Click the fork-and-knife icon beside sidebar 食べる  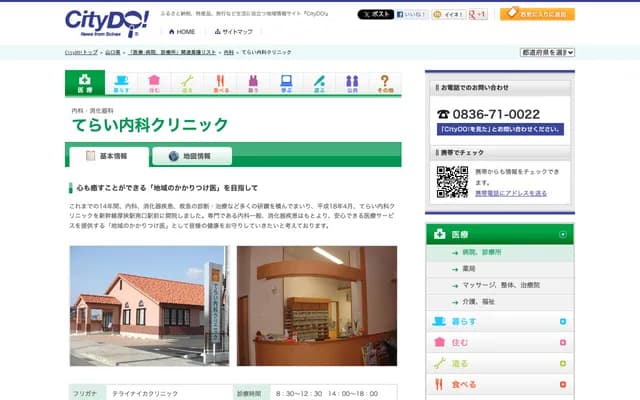[x=439, y=384]
